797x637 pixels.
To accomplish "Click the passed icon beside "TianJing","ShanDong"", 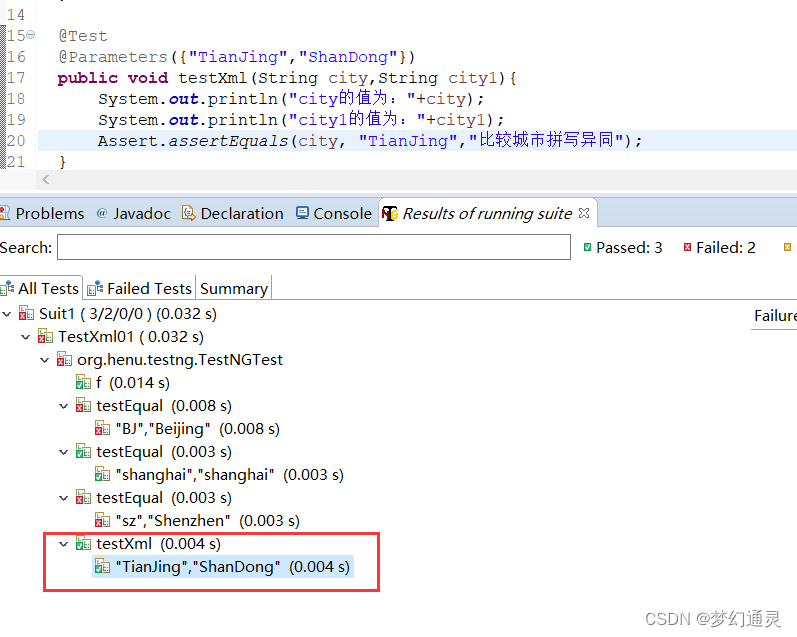I will 102,566.
